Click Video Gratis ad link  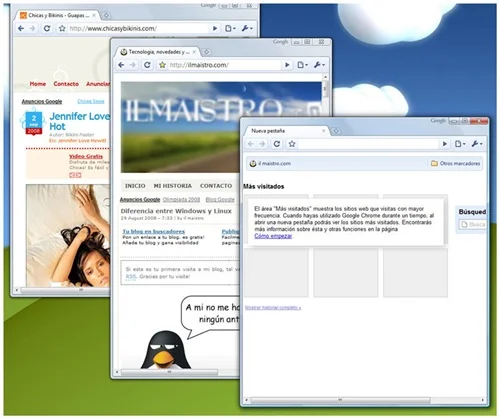point(86,156)
